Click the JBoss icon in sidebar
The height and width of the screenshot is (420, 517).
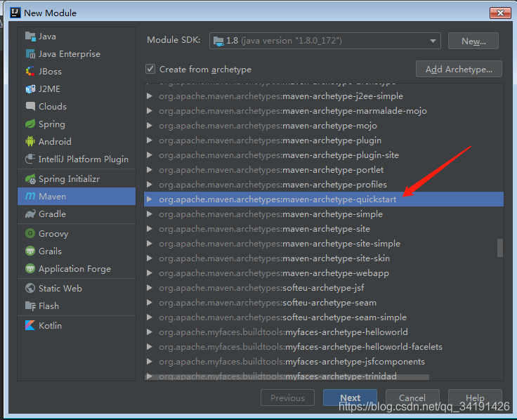tap(30, 71)
